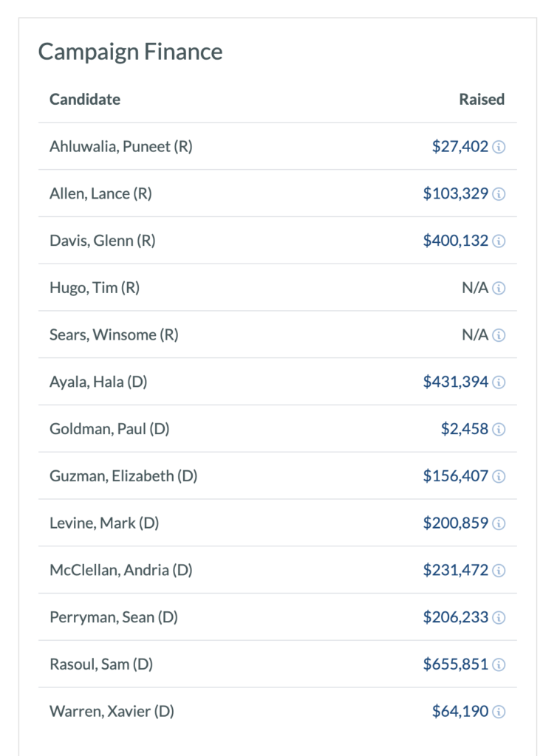
Task: Click the Candidate column header
Action: 85,99
